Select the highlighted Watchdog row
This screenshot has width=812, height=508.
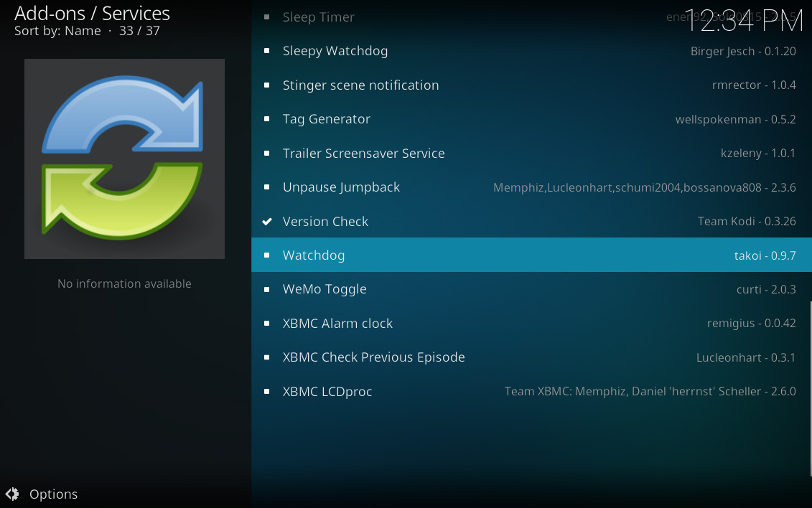pos(531,255)
